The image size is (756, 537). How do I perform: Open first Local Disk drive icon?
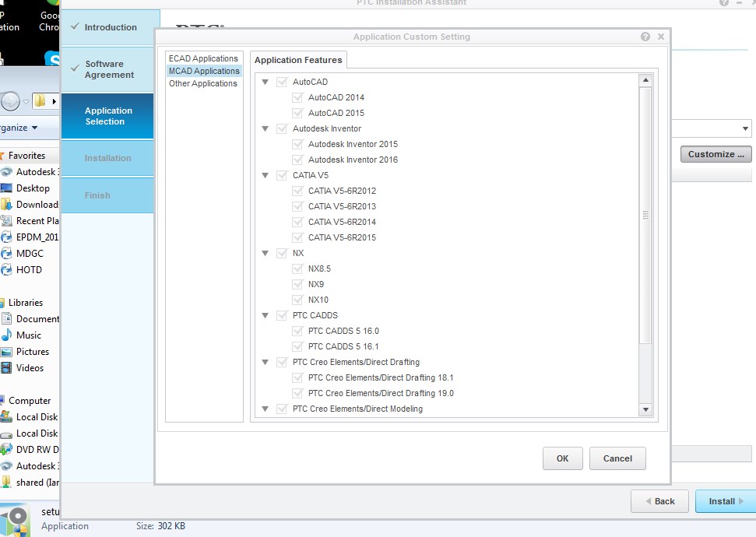click(6, 417)
